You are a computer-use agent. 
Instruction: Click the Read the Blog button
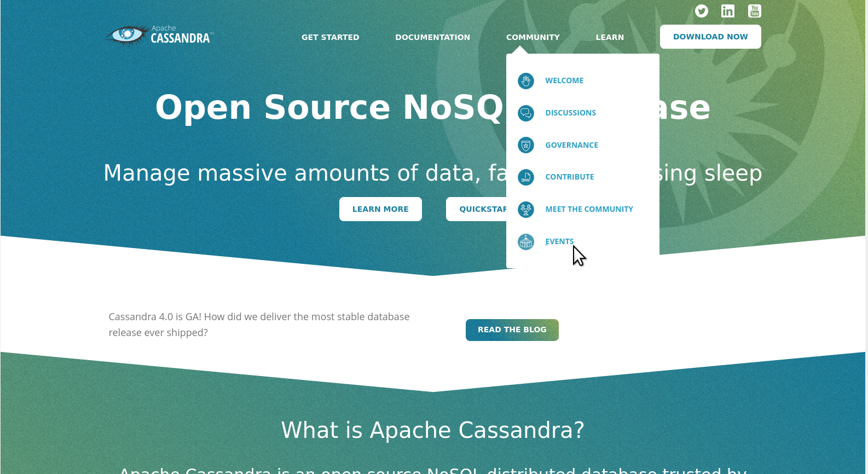(512, 330)
